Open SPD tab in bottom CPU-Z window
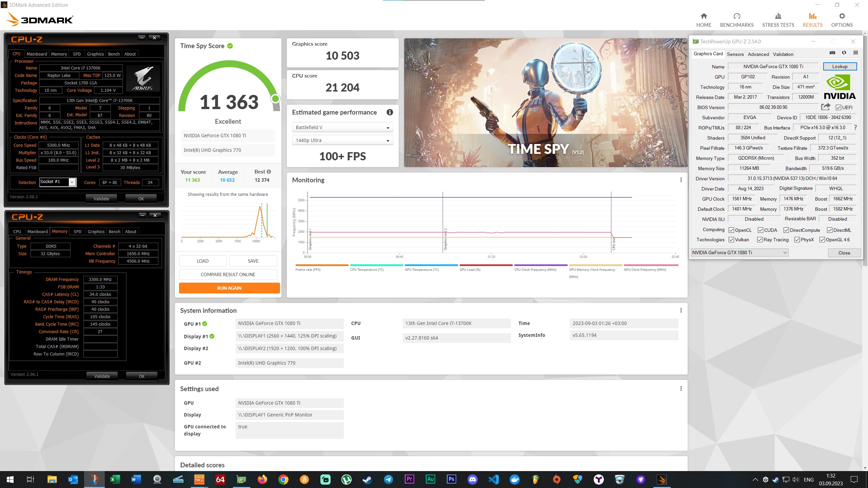Screen dimensions: 868x488 pos(77,231)
